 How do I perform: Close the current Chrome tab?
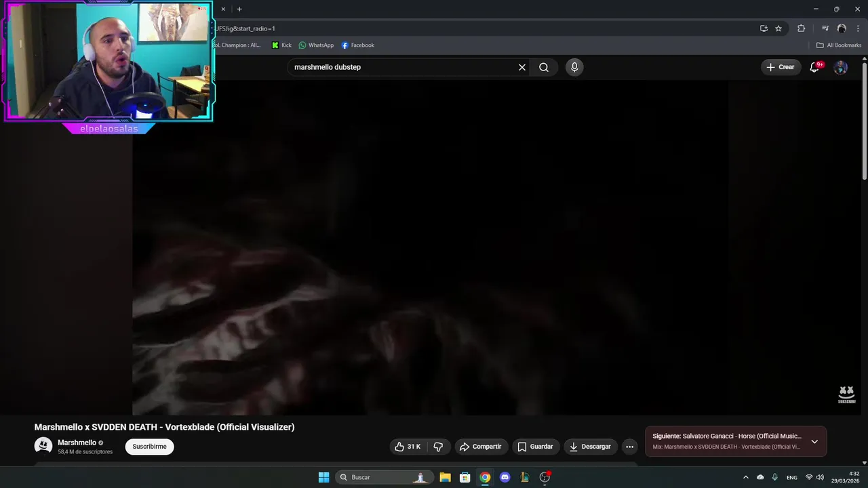pos(223,9)
